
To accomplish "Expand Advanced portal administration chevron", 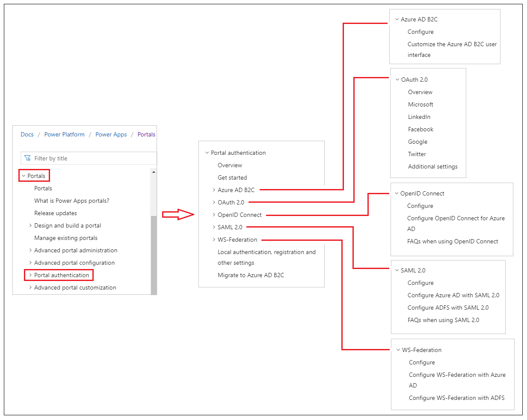I will click(x=30, y=250).
